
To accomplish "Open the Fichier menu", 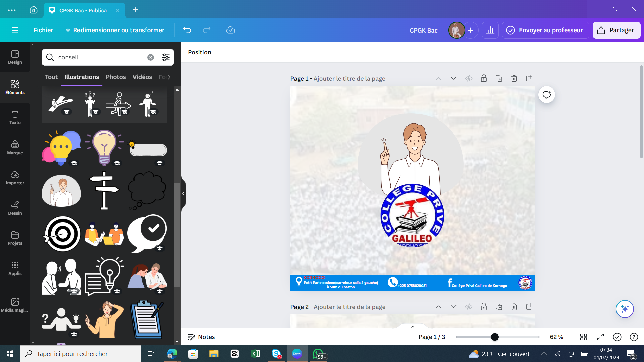I will [43, 30].
